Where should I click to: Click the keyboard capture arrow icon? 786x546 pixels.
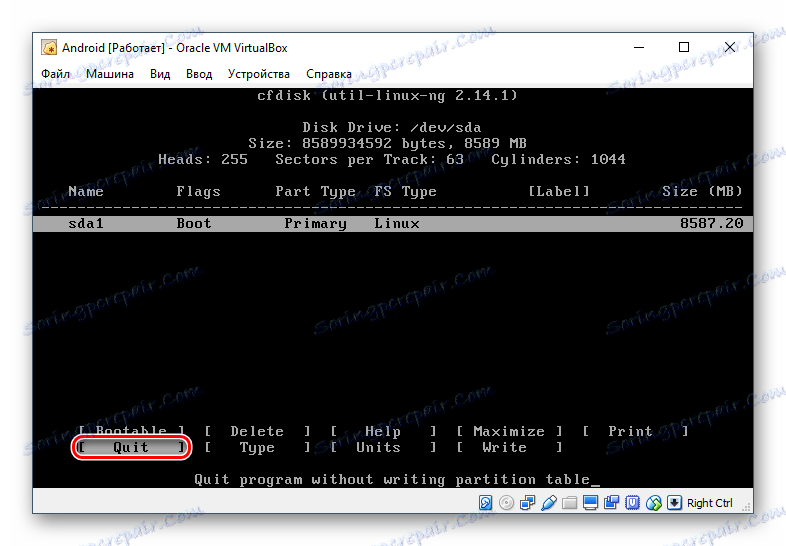[x=675, y=502]
